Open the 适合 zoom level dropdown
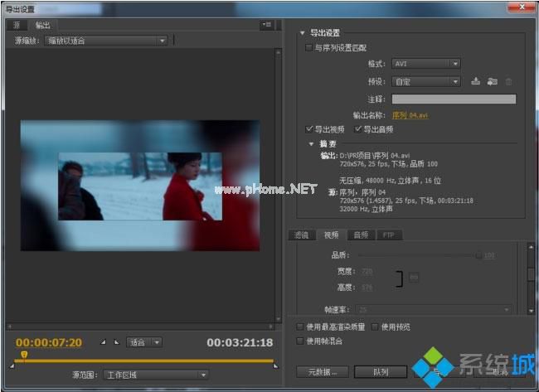The height and width of the screenshot is (392, 539). click(x=144, y=342)
